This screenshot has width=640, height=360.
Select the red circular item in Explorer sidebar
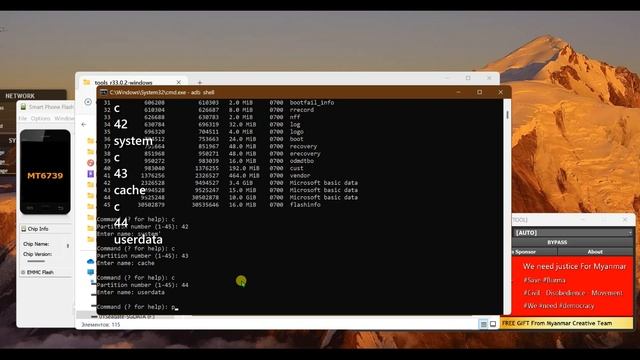(x=91, y=162)
